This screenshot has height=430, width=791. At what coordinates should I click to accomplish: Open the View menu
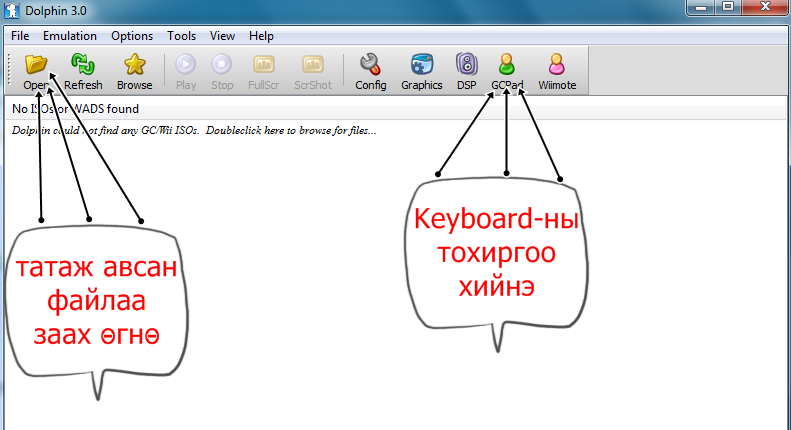[222, 36]
